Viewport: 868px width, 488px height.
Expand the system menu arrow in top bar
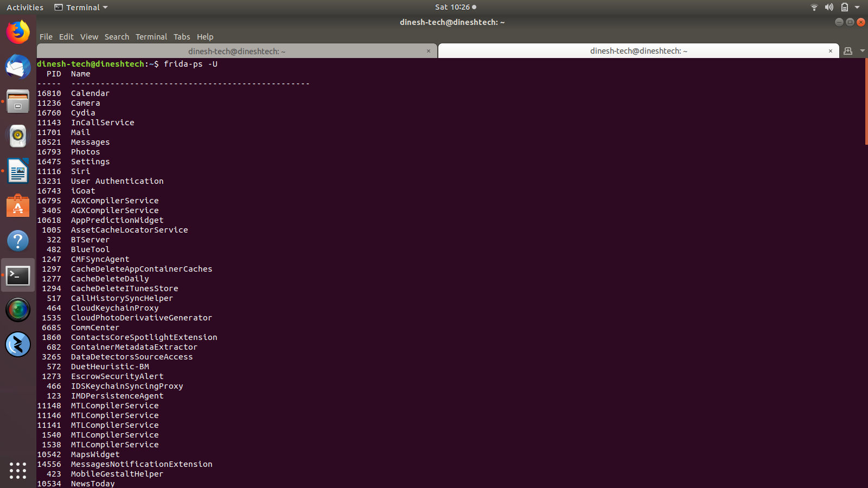pyautogui.click(x=857, y=7)
